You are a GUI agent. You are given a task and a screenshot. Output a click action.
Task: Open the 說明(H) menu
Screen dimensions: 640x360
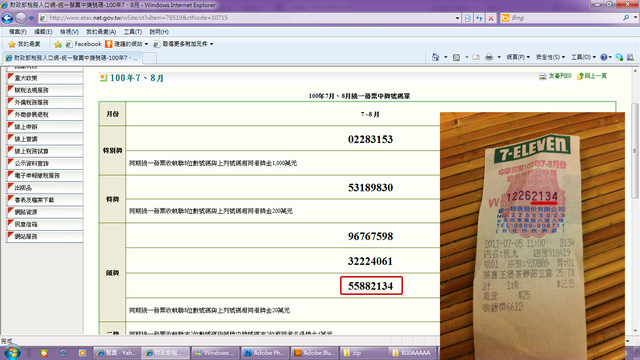pyautogui.click(x=159, y=32)
